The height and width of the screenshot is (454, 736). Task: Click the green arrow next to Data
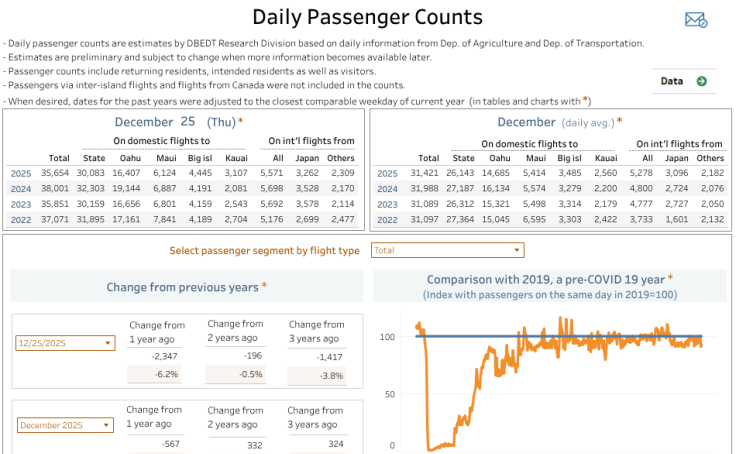(x=701, y=81)
